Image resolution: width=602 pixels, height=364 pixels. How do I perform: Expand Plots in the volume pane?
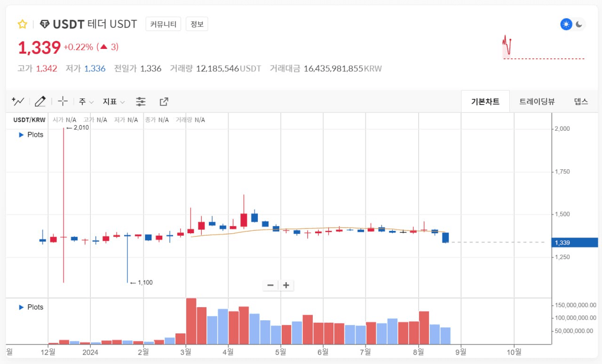pos(31,307)
